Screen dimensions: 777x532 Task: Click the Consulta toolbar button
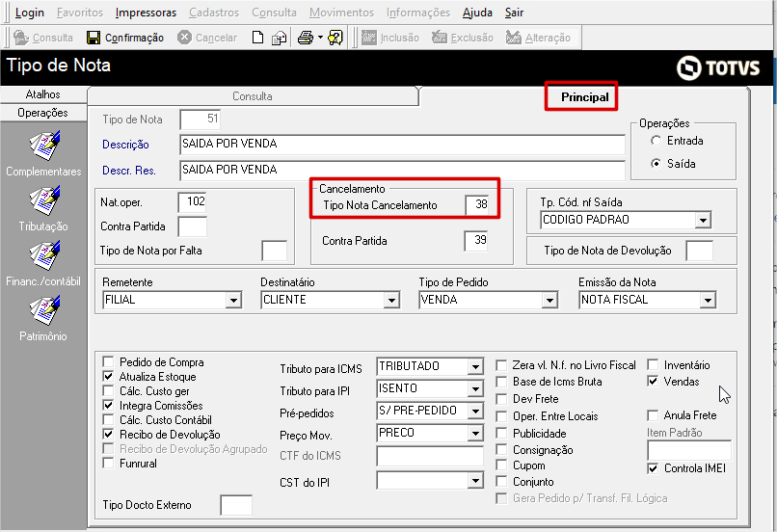click(x=43, y=38)
